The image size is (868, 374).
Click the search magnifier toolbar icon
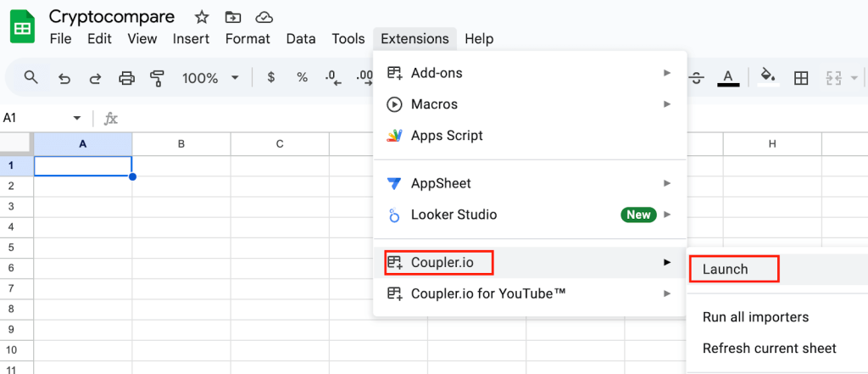(31, 77)
